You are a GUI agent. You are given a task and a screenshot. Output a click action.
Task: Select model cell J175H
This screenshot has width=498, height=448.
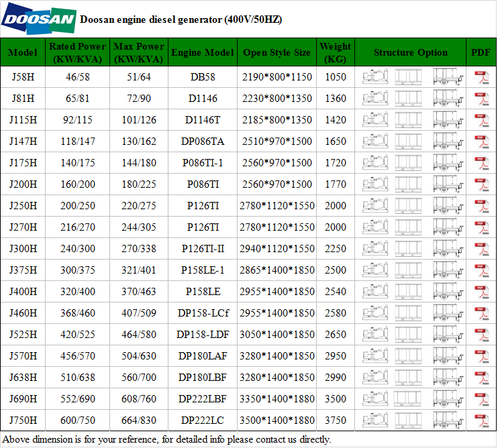pyautogui.click(x=23, y=163)
